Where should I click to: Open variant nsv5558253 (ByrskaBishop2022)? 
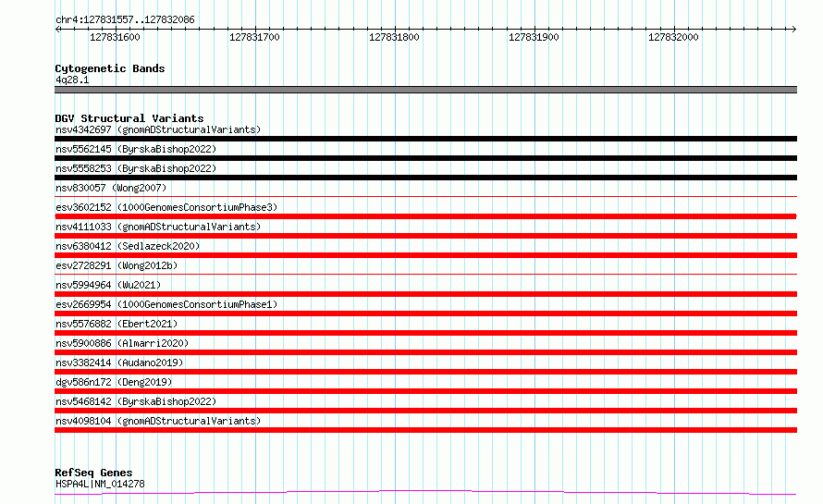click(136, 168)
